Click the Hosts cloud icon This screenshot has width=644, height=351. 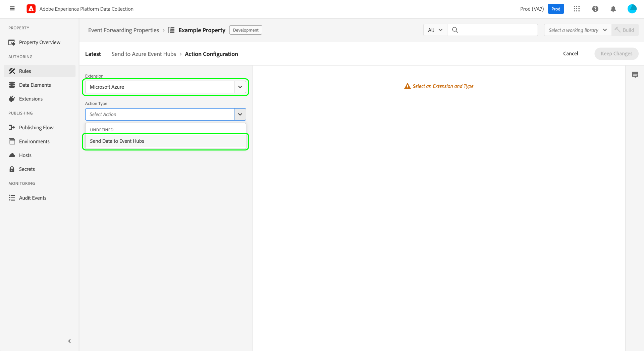click(x=12, y=155)
